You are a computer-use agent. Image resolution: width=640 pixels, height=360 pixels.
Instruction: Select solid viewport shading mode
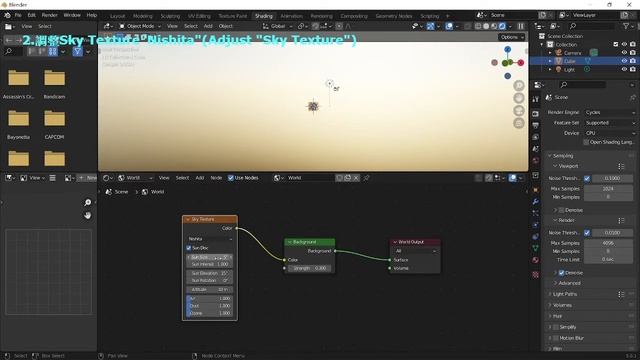tap(486, 26)
